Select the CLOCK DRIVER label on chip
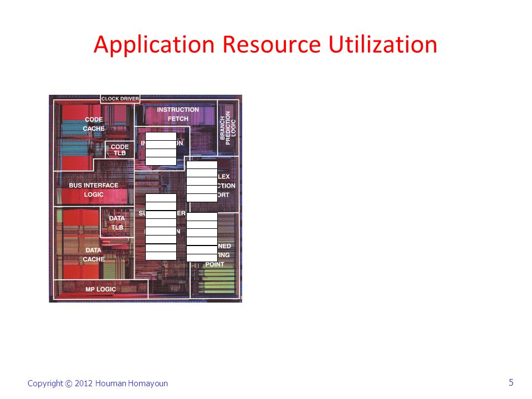532x399 pixels. (120, 99)
